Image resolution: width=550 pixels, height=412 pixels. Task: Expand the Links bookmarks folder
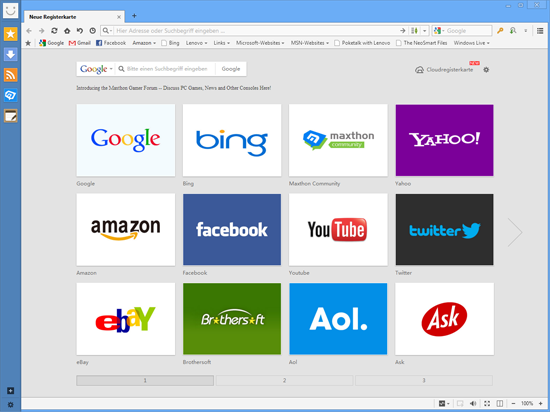click(x=221, y=43)
